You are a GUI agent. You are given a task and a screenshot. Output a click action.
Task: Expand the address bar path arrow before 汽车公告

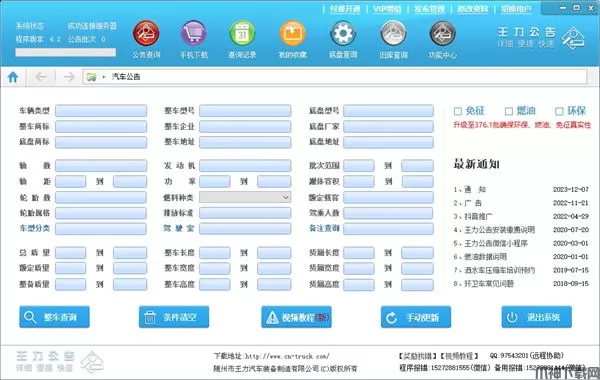[103, 77]
